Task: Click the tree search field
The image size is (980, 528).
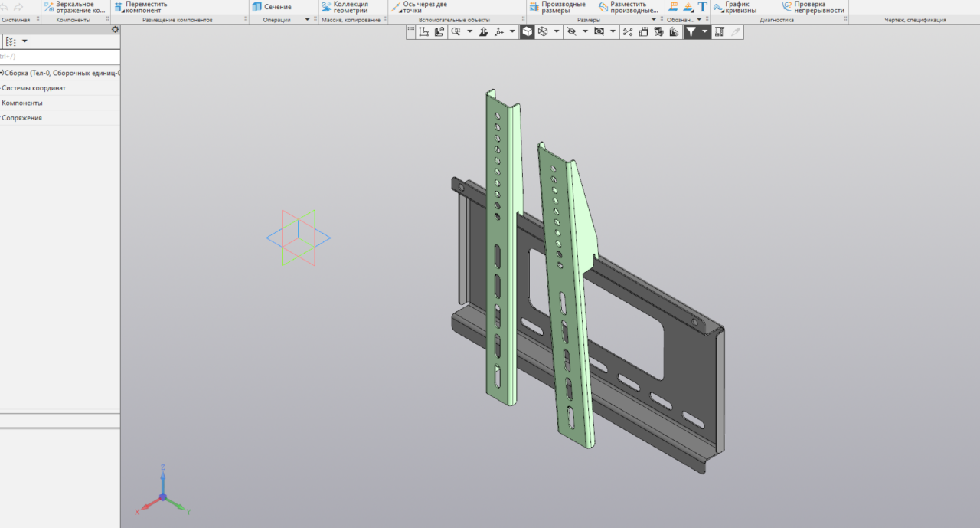Action: coord(60,57)
